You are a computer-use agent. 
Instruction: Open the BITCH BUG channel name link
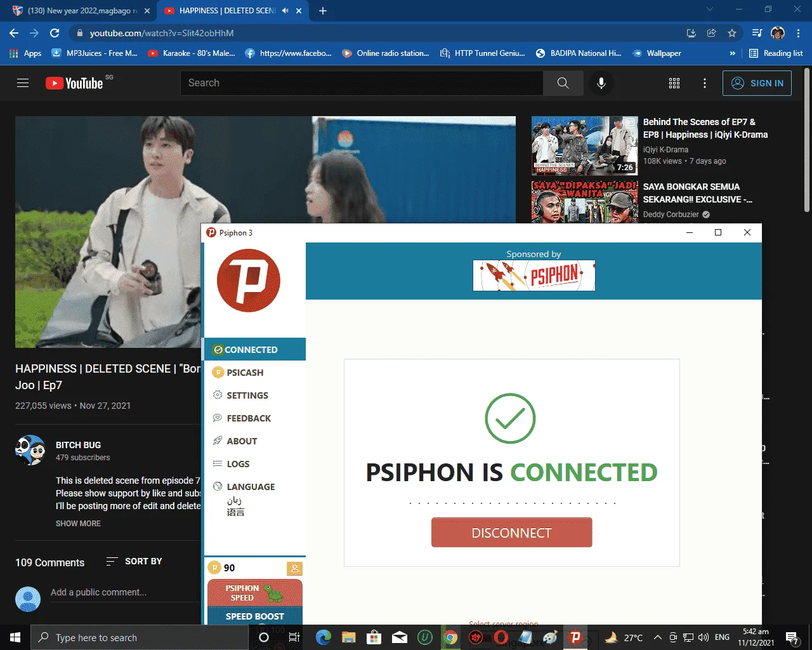tap(78, 445)
